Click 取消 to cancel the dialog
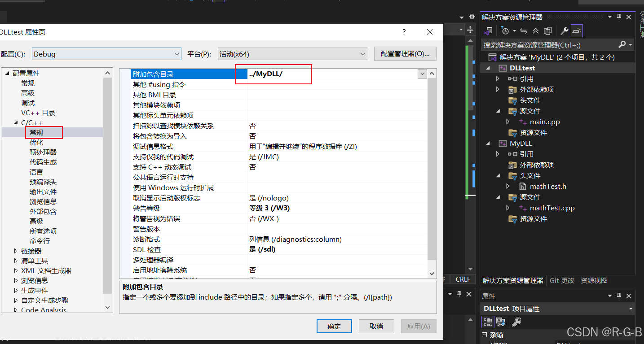The width and height of the screenshot is (644, 344). coord(376,326)
